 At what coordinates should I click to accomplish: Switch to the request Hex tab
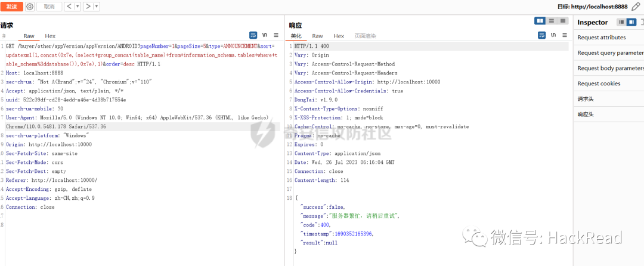point(50,36)
